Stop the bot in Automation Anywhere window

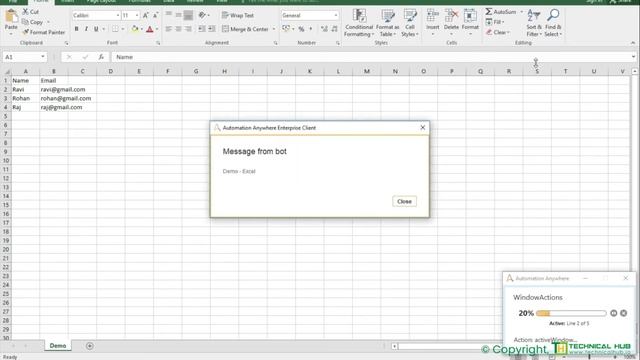[623, 313]
